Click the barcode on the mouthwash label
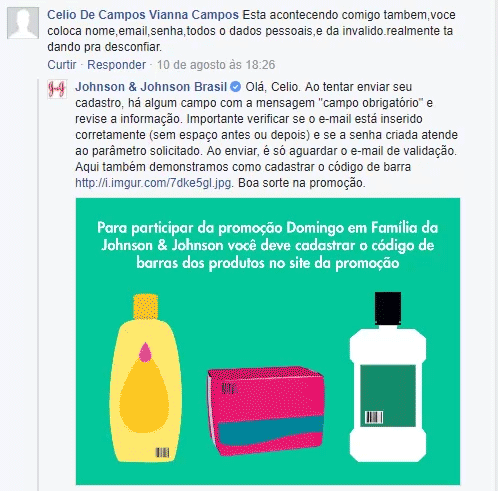498x491 pixels. click(x=374, y=417)
